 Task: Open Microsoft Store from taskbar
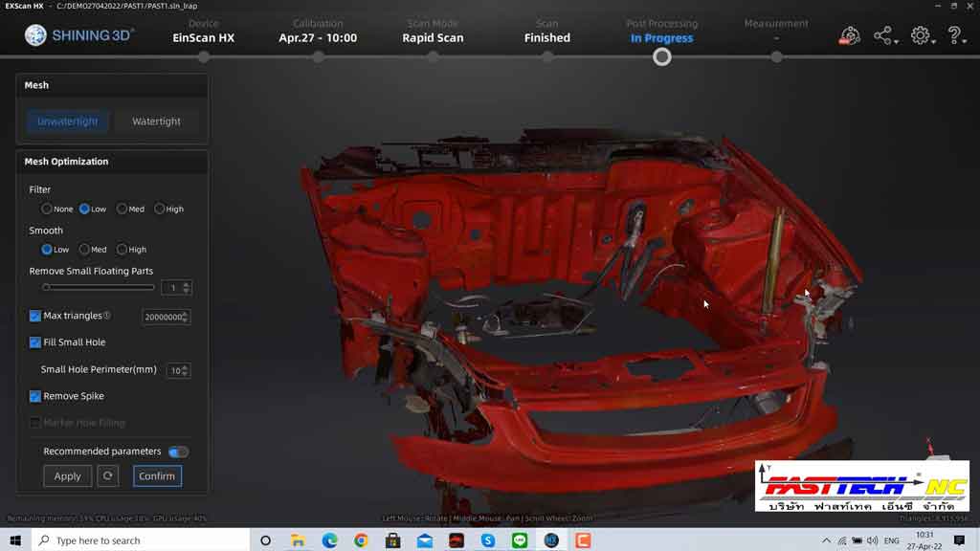click(x=392, y=540)
